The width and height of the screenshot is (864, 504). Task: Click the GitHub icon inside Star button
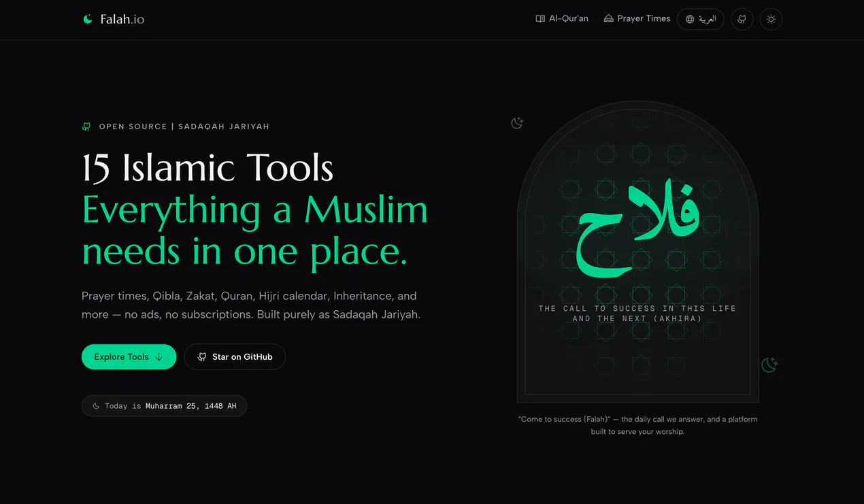[x=202, y=356]
